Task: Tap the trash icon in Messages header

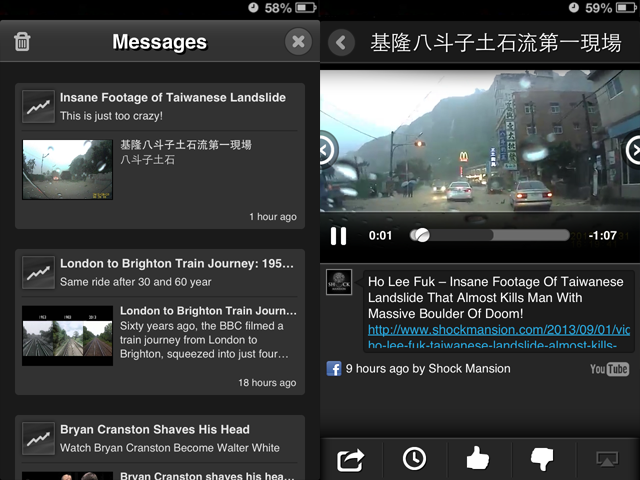Action: pos(22,42)
